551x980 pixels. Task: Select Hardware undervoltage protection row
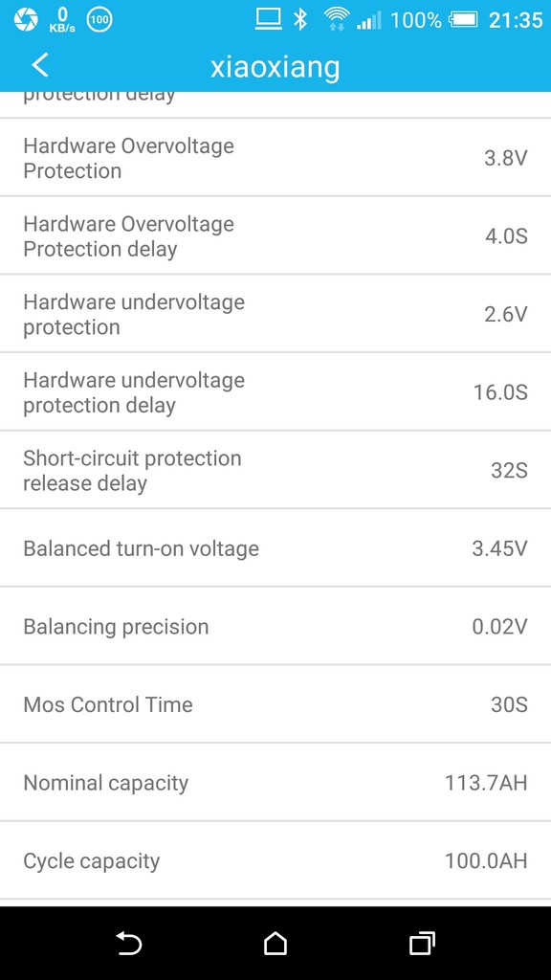275,314
